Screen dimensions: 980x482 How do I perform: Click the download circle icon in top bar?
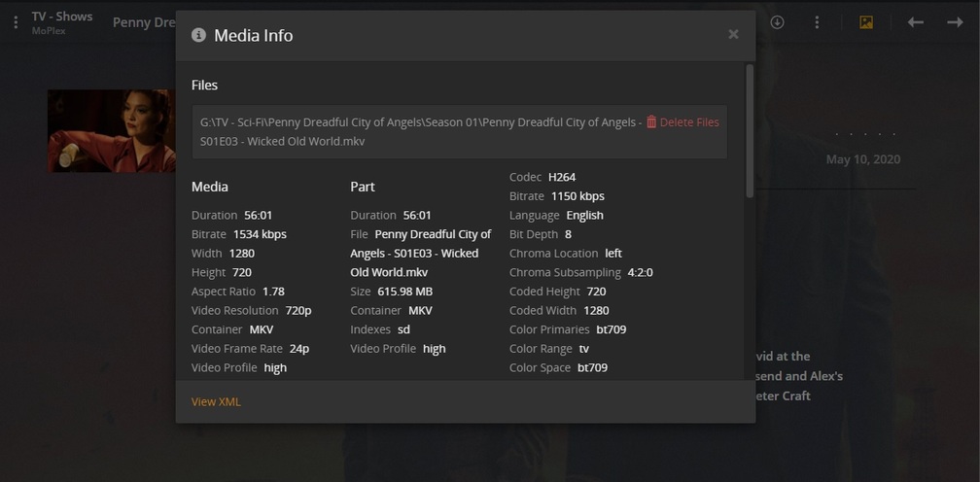[777, 21]
